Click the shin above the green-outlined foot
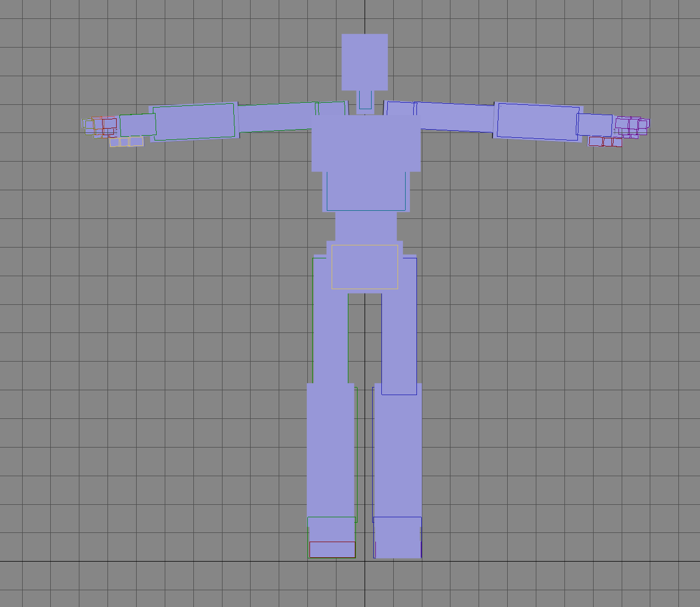700x607 pixels. [331, 450]
